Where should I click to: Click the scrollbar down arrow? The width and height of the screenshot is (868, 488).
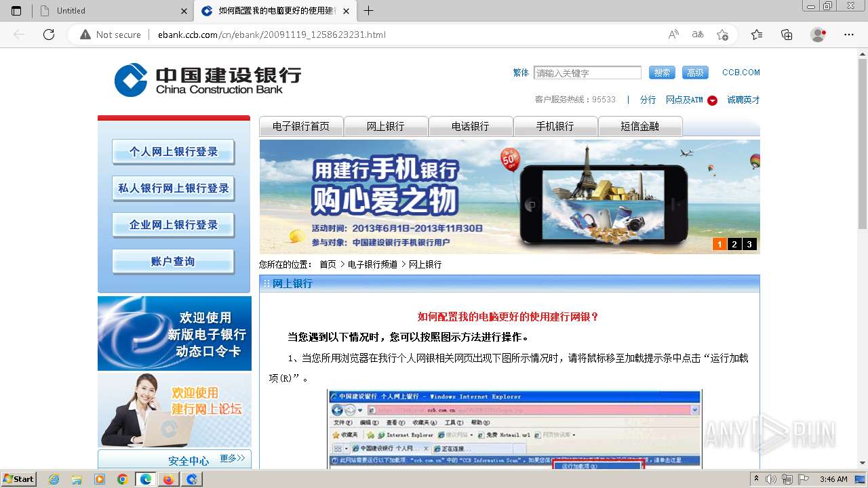(x=862, y=463)
